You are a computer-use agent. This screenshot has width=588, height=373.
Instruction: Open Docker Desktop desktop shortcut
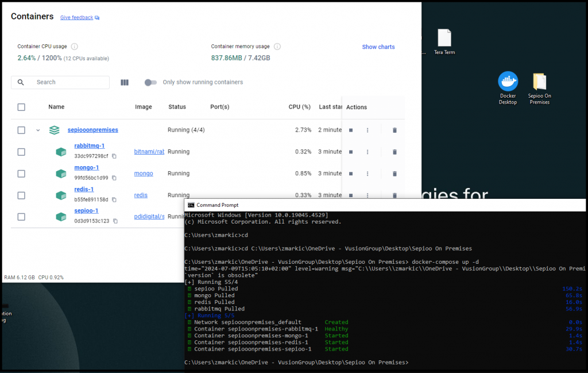[508, 88]
